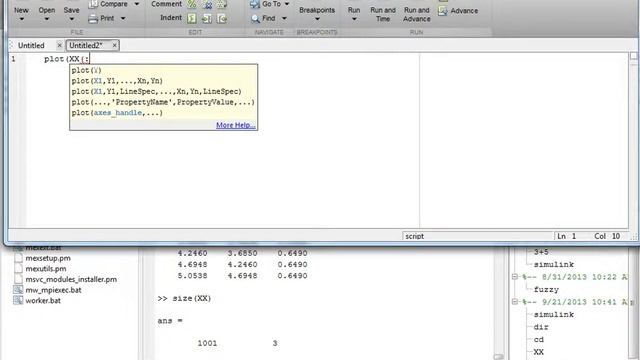Image resolution: width=640 pixels, height=360 pixels.
Task: Click the Col 10 status indicator
Action: [607, 236]
